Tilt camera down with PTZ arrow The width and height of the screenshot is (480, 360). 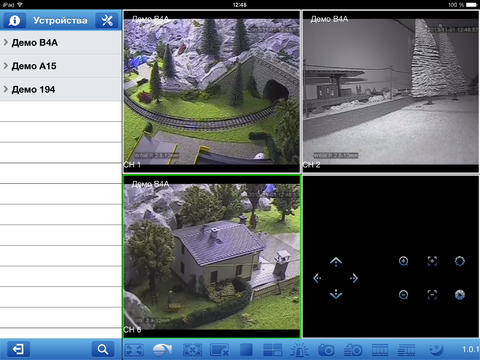click(336, 294)
